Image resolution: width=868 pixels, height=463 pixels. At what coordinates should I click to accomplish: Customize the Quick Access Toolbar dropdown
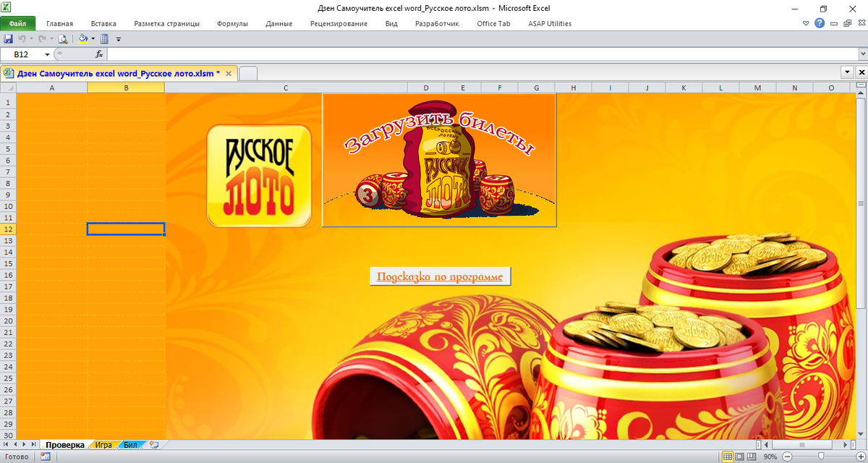coord(119,38)
